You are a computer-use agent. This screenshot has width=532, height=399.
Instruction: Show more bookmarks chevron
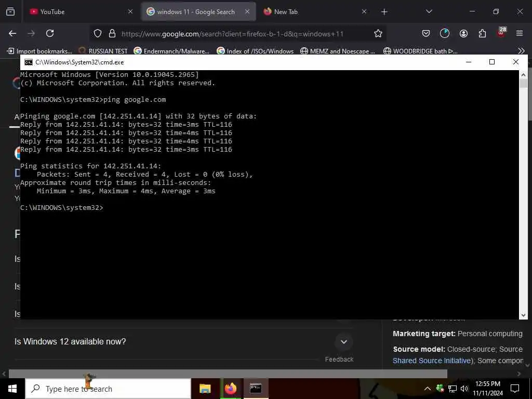(x=522, y=51)
